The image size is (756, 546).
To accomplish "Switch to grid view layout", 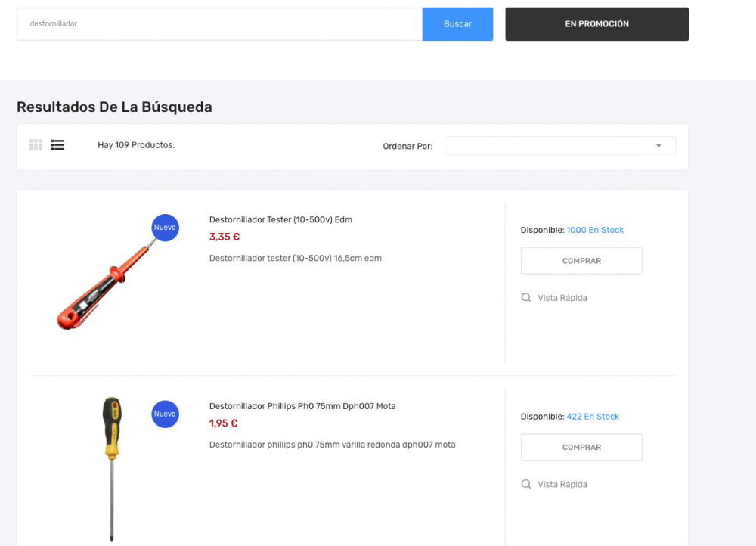I will 36,145.
